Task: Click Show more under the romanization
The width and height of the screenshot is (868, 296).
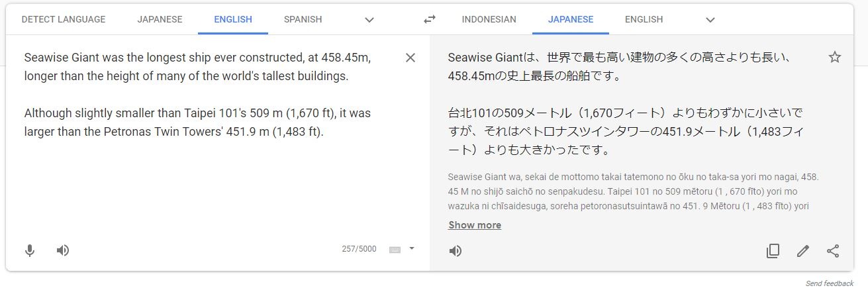Action: click(x=474, y=225)
